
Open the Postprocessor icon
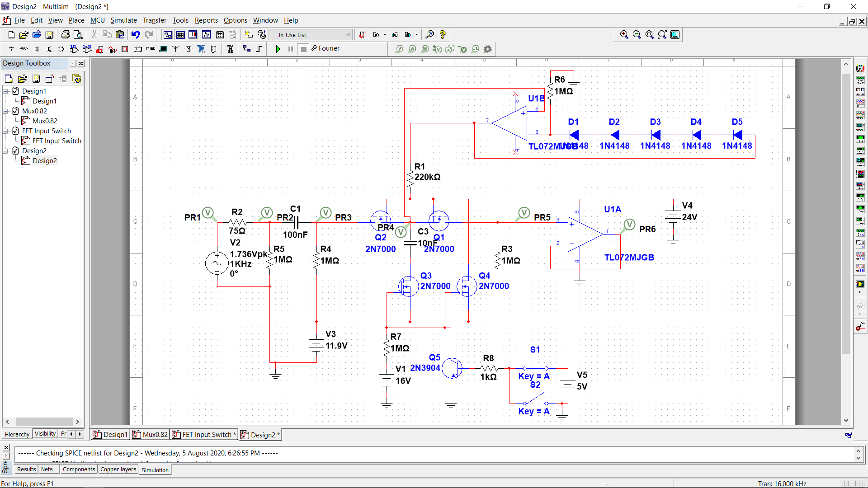pos(220,35)
